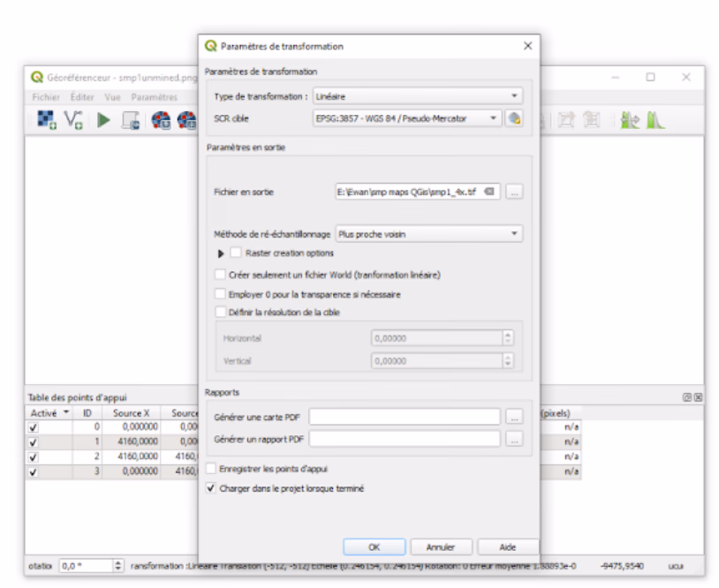Click the Open Vector toolbar icon
The width and height of the screenshot is (719, 588).
click(74, 120)
